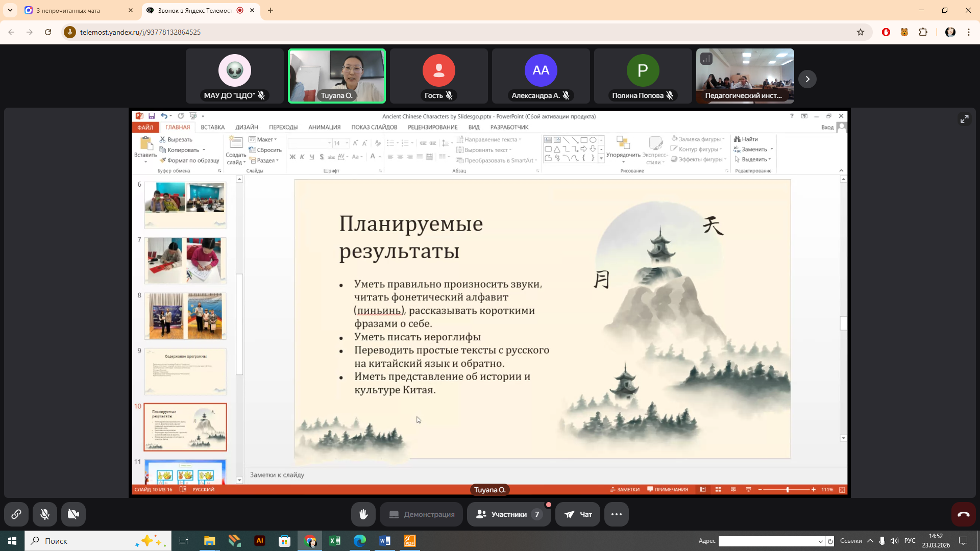
Task: Open the Участники list
Action: 508,514
